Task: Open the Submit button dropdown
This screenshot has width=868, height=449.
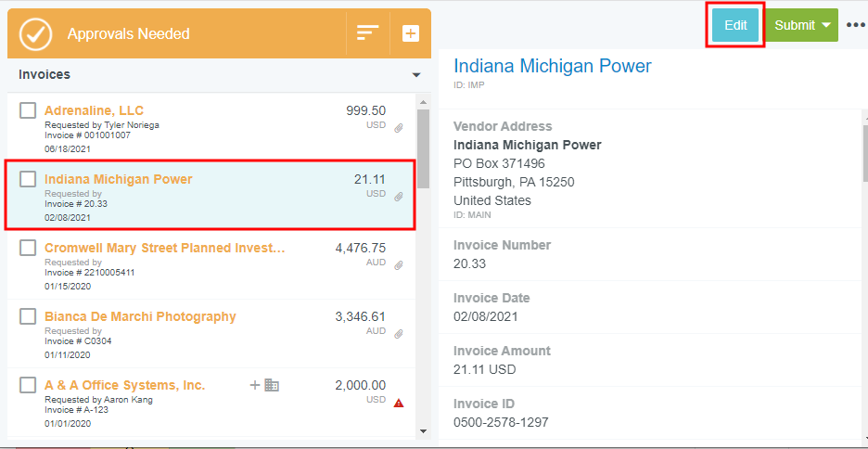Action: pos(825,25)
